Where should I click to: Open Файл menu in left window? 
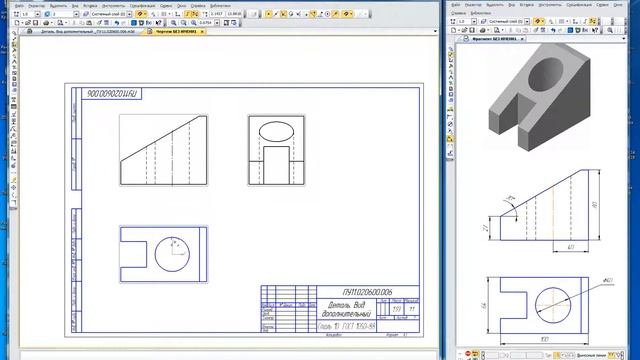coord(19,6)
